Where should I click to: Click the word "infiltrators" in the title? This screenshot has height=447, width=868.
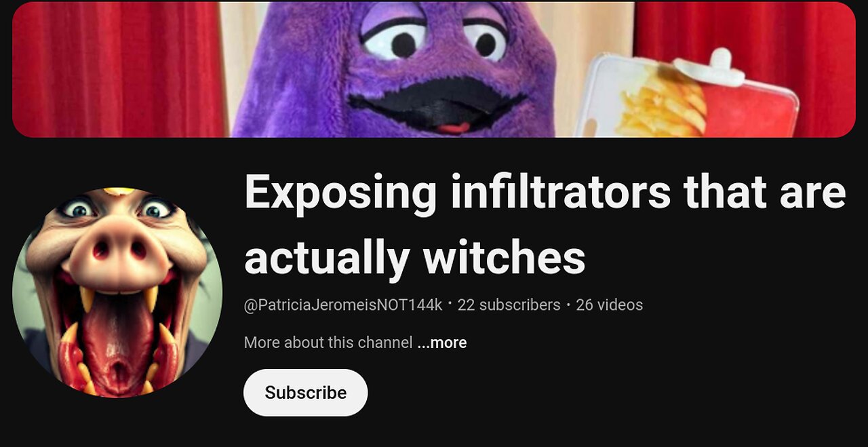click(560, 193)
